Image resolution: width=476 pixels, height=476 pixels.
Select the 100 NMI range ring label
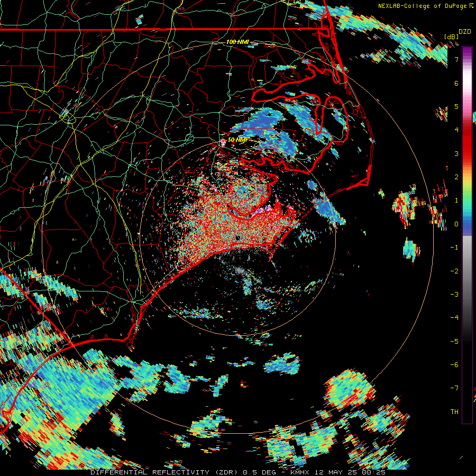237,42
